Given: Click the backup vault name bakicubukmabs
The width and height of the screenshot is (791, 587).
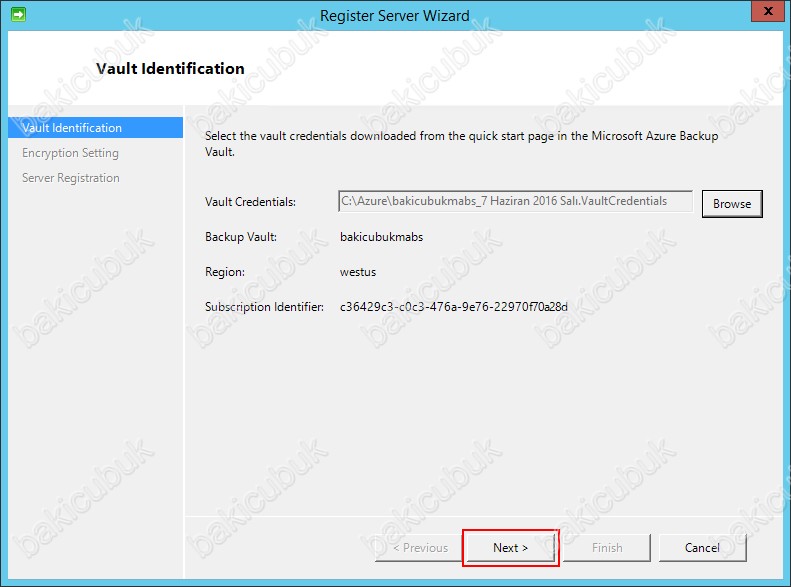Looking at the screenshot, I should tap(381, 237).
